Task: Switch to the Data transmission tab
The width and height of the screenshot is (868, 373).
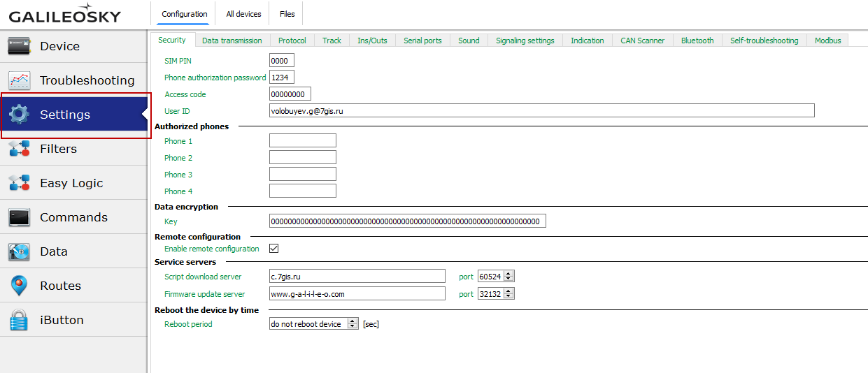Action: point(232,41)
